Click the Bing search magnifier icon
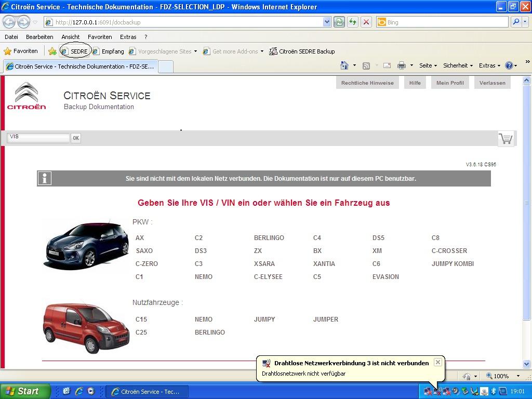Screen dimensions: 532x399 pos(516,22)
